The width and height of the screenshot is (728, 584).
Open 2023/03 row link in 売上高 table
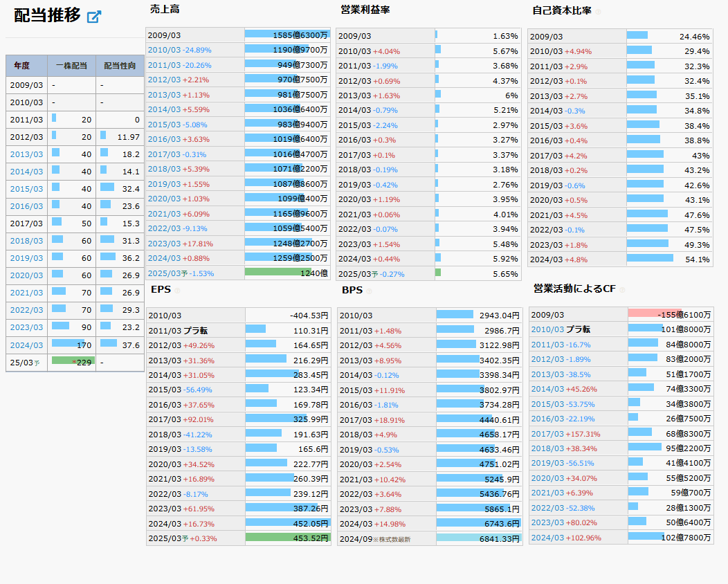[164, 244]
